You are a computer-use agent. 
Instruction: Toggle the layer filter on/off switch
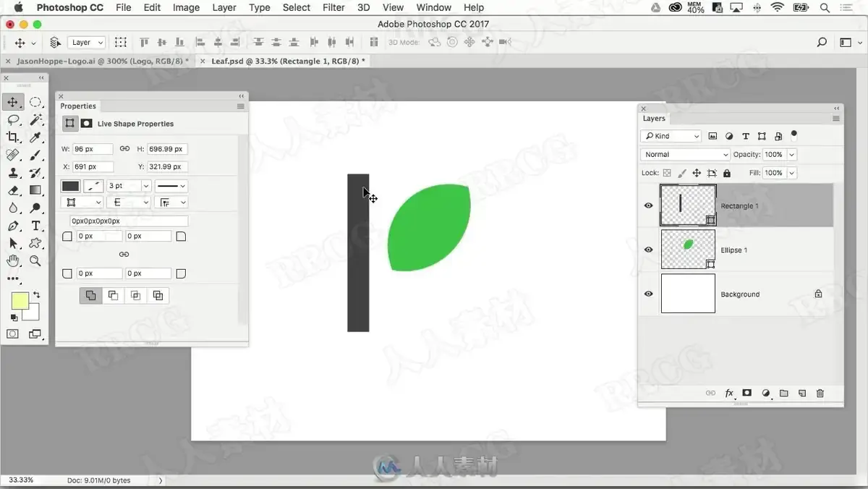coord(793,134)
